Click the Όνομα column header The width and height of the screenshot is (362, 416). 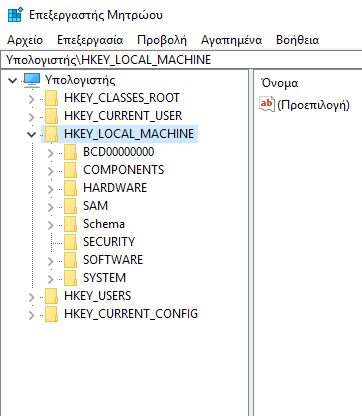click(x=279, y=83)
